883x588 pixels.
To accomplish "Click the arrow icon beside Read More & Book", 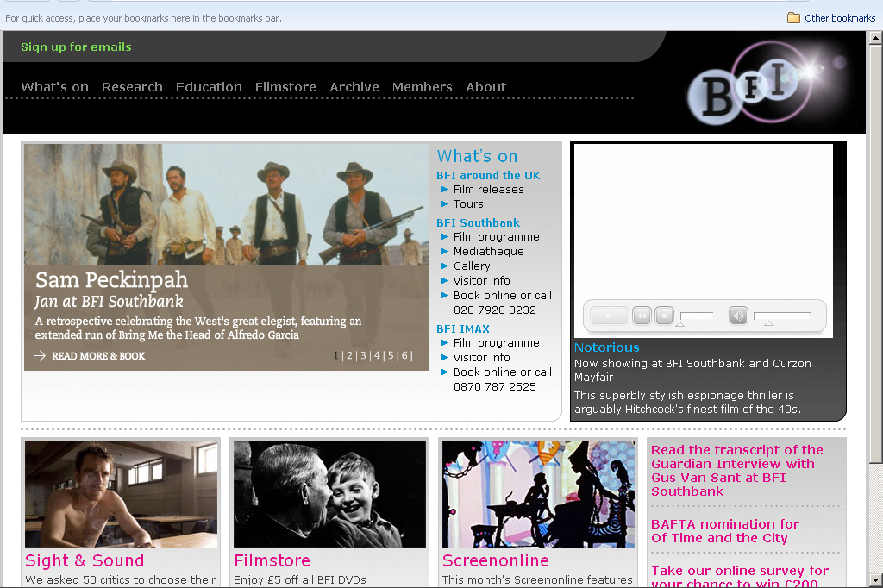I will click(x=40, y=356).
